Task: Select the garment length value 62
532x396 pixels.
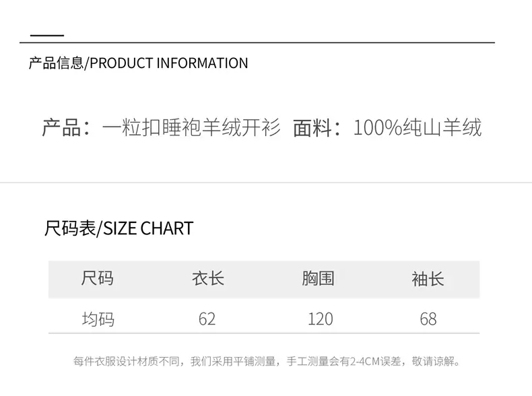Action: pos(207,319)
